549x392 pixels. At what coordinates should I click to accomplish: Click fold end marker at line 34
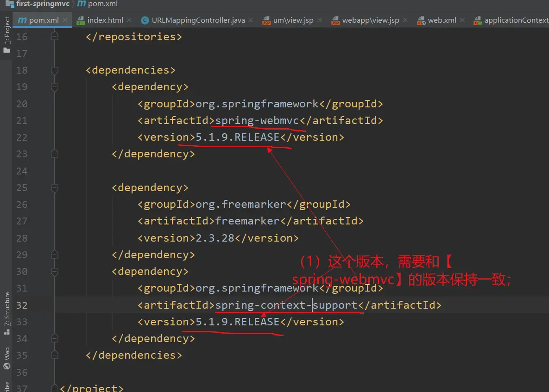pyautogui.click(x=55, y=338)
